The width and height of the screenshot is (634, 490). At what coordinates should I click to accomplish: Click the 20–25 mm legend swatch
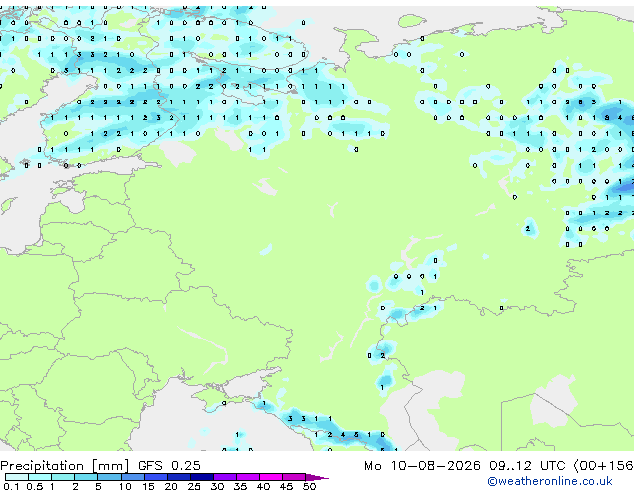179,477
